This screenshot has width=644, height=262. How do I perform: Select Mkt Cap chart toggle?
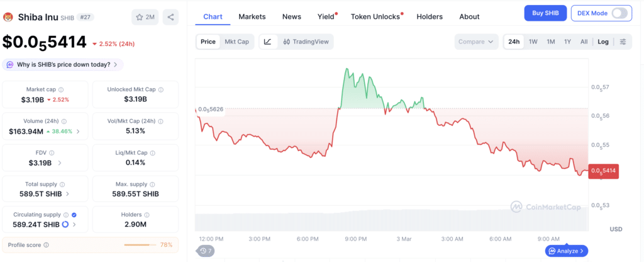(236, 42)
